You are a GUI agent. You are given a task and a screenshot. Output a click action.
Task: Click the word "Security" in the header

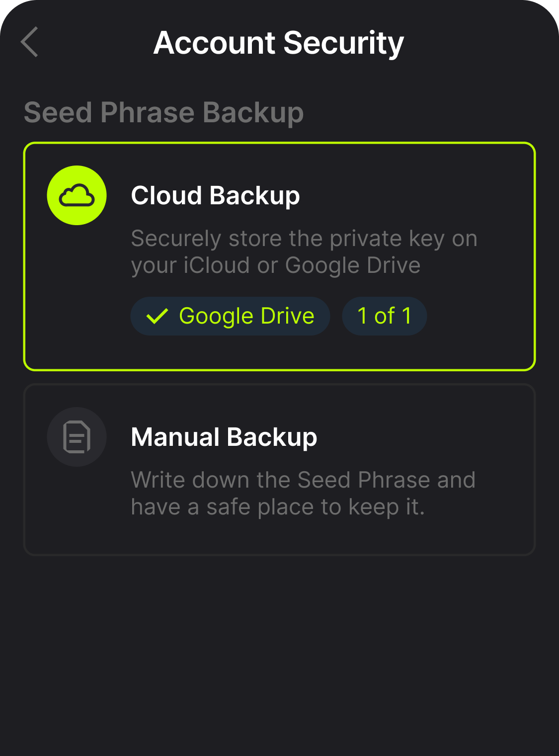[343, 43]
